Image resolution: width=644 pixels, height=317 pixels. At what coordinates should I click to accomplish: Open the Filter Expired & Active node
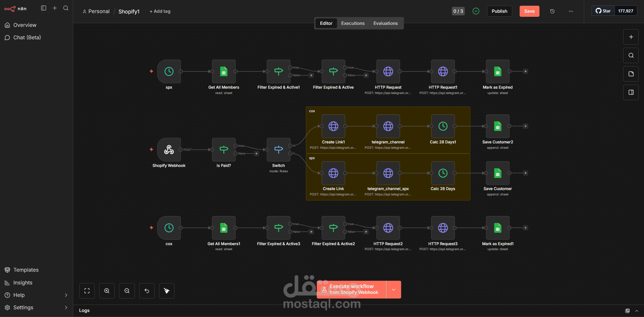(333, 72)
